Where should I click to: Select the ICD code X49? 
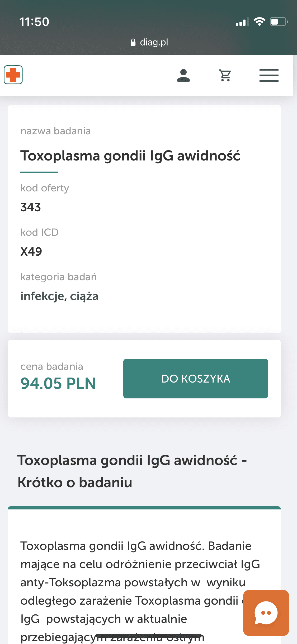point(31,252)
